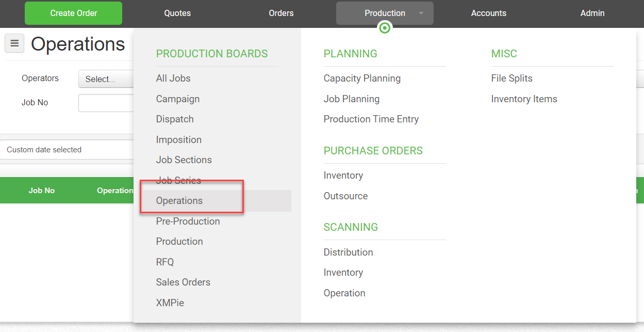Open the Accounts menu
Image resolution: width=644 pixels, height=332 pixels.
click(x=488, y=13)
